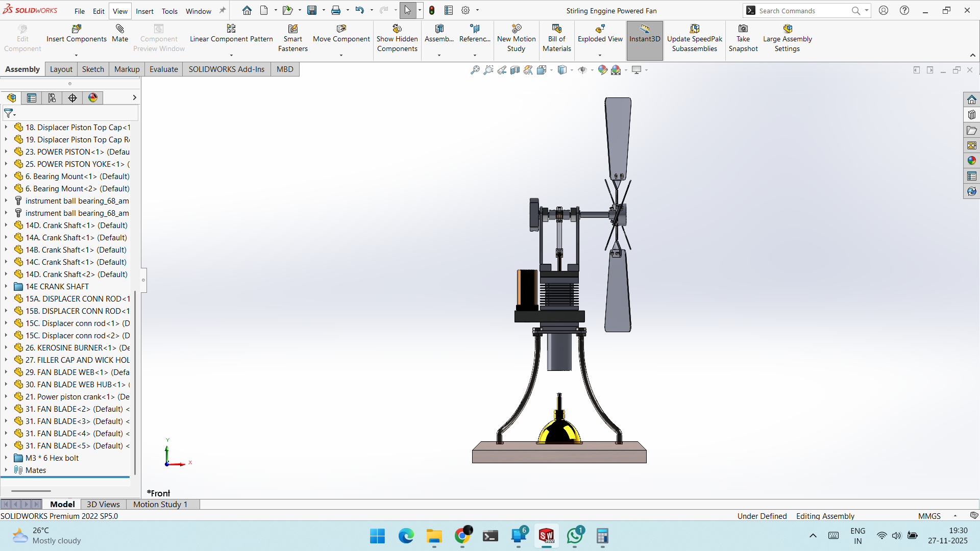Switch to the Evaluate tab
This screenshot has width=980, height=551.
pyautogui.click(x=163, y=69)
